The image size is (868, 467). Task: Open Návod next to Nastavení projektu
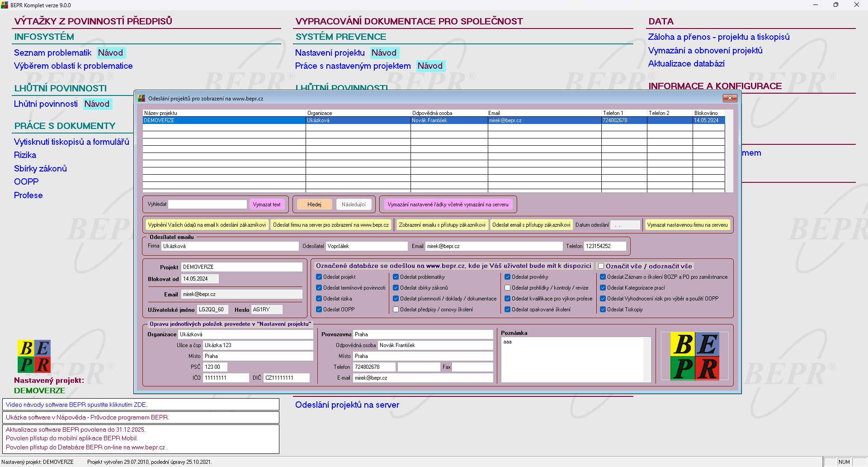coord(384,53)
